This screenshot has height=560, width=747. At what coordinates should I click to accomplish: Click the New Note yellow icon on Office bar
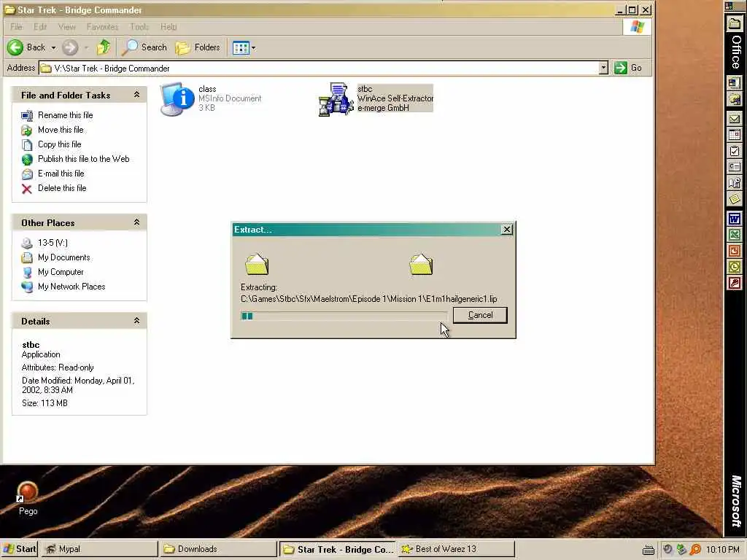tap(734, 198)
